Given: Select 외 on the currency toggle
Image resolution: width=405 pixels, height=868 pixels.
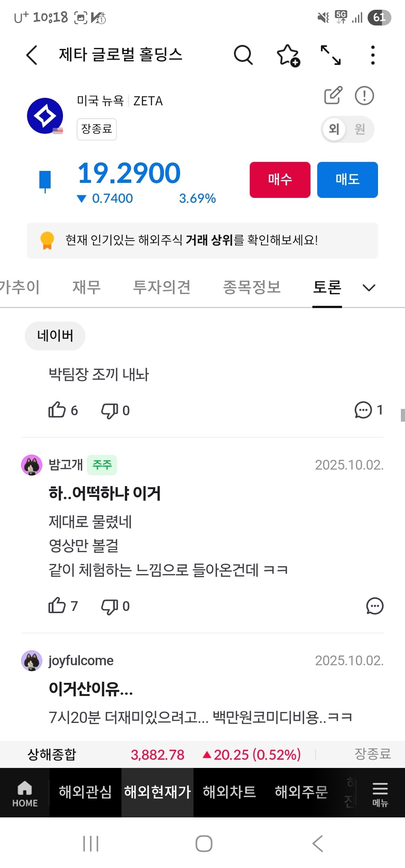Looking at the screenshot, I should (x=334, y=129).
